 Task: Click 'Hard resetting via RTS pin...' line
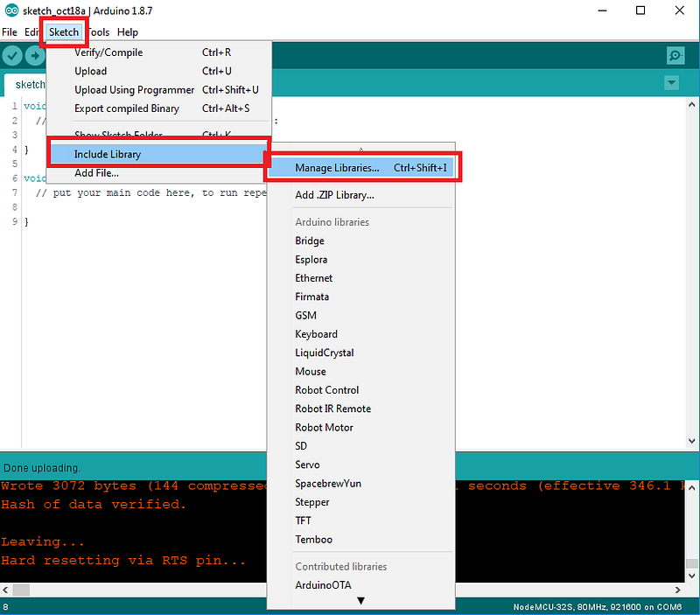pyautogui.click(x=123, y=561)
